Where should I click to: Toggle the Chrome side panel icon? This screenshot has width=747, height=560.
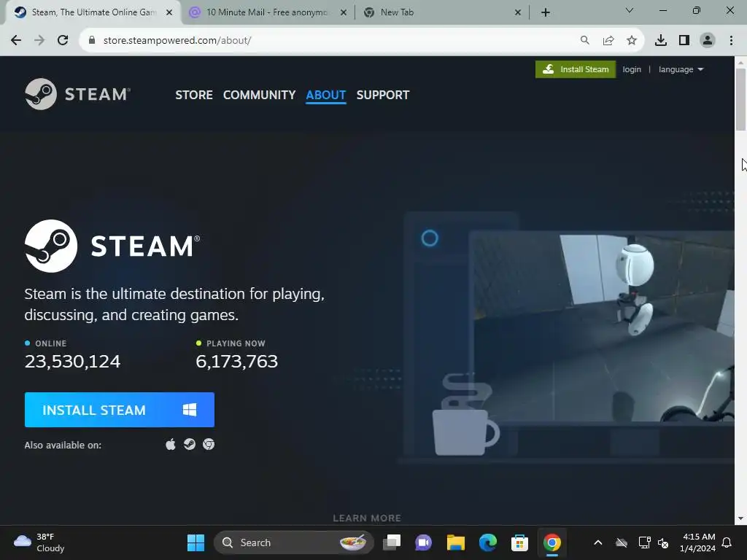pyautogui.click(x=684, y=41)
